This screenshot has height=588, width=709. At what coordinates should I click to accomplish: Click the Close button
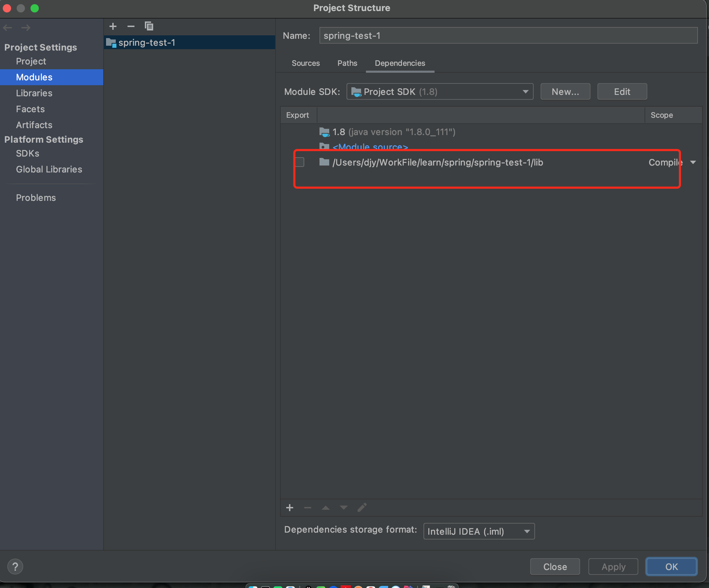pyautogui.click(x=555, y=567)
